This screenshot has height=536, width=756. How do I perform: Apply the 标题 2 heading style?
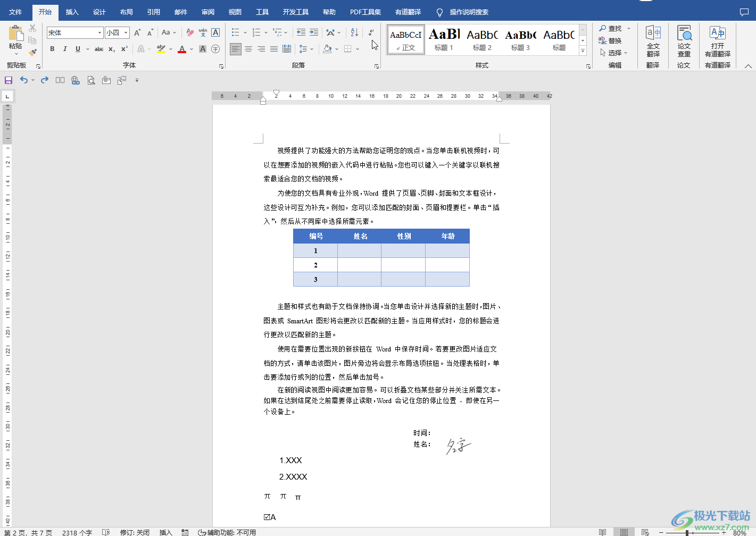[x=482, y=39]
